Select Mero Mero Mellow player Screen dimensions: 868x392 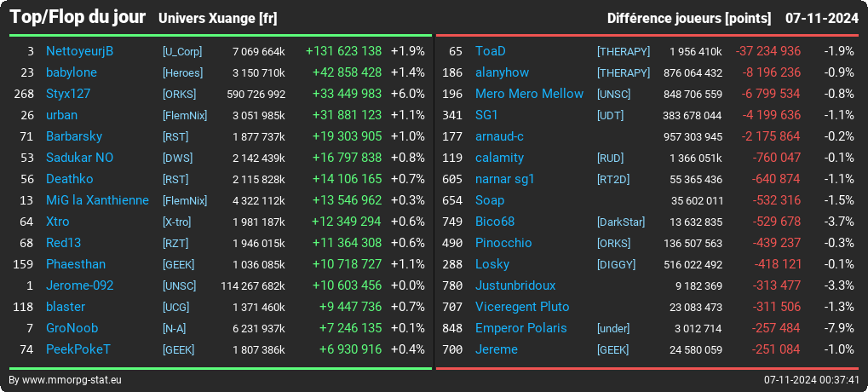click(x=529, y=94)
